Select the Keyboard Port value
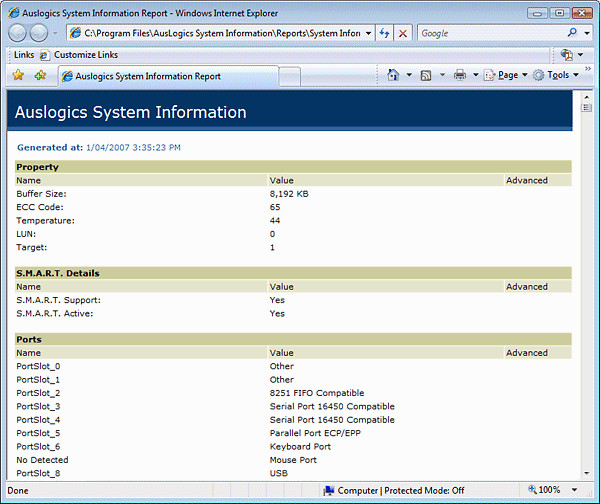The height and width of the screenshot is (504, 600). [x=300, y=447]
